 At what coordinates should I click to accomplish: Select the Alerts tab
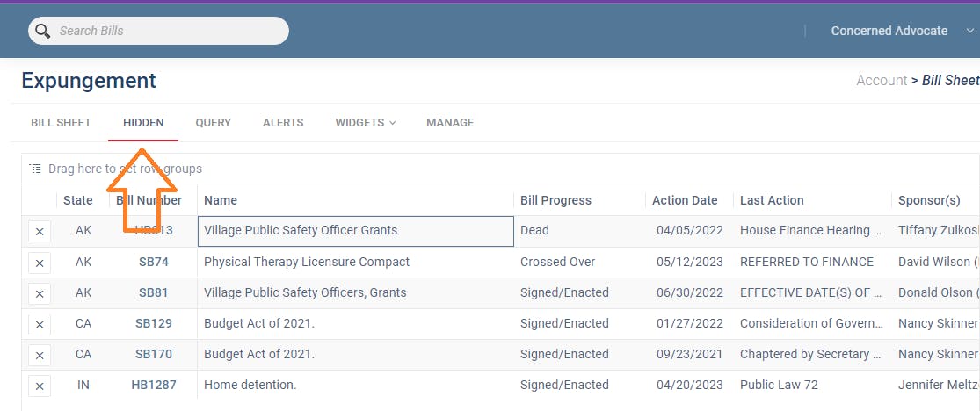click(283, 123)
